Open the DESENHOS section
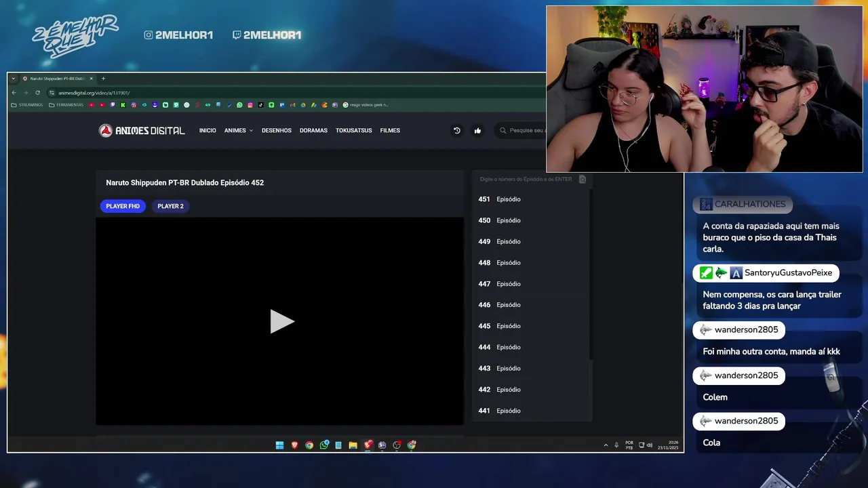 point(277,130)
